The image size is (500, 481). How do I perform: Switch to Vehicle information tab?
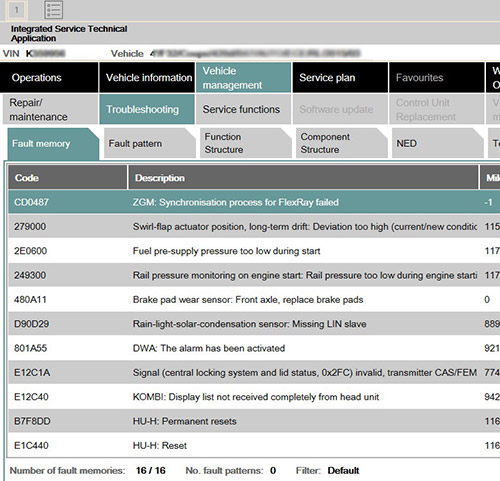pyautogui.click(x=147, y=78)
